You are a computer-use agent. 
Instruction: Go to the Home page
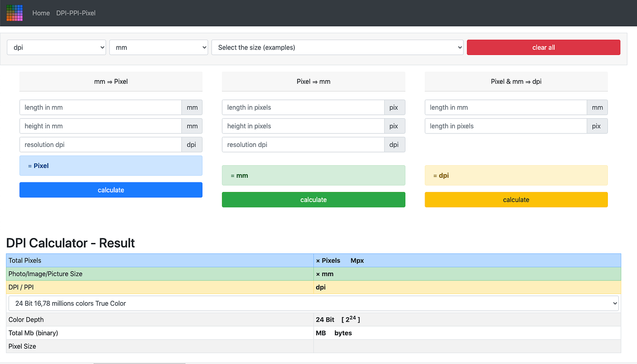tap(41, 13)
